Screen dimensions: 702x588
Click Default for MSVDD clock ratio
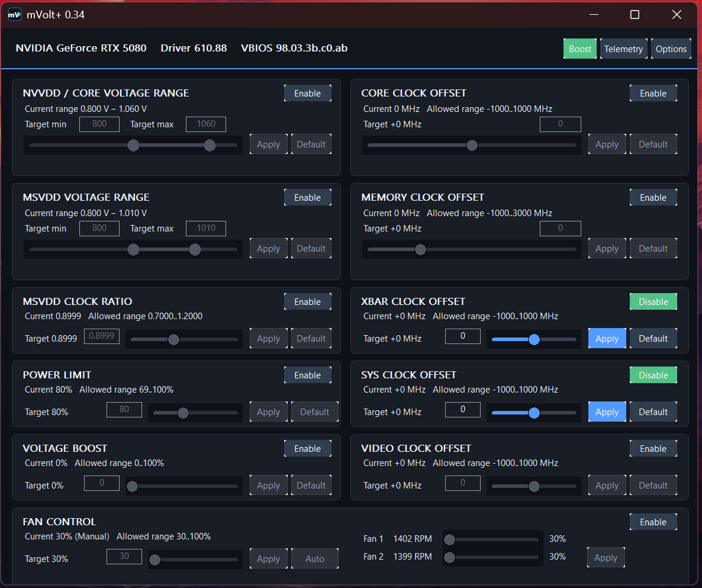(x=311, y=339)
